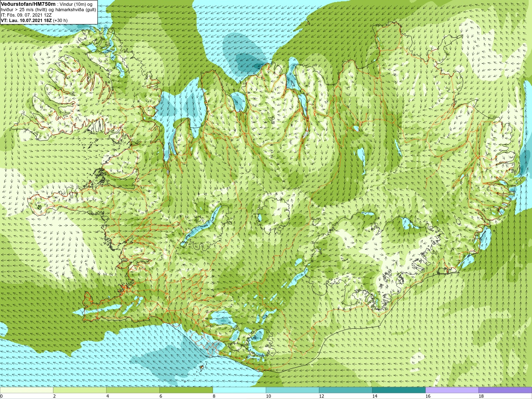Click the scale label '0'
This screenshot has width=532, height=399.
(x=1, y=397)
